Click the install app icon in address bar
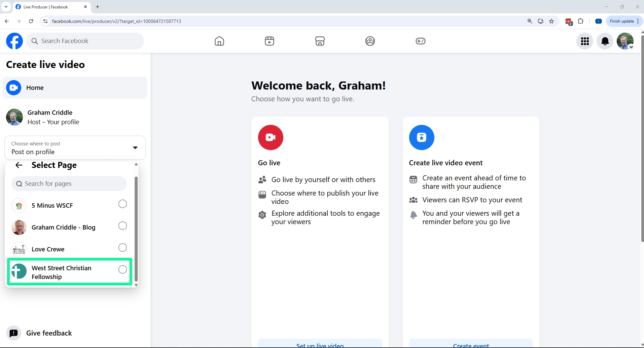Image resolution: width=644 pixels, height=348 pixels. tap(541, 21)
